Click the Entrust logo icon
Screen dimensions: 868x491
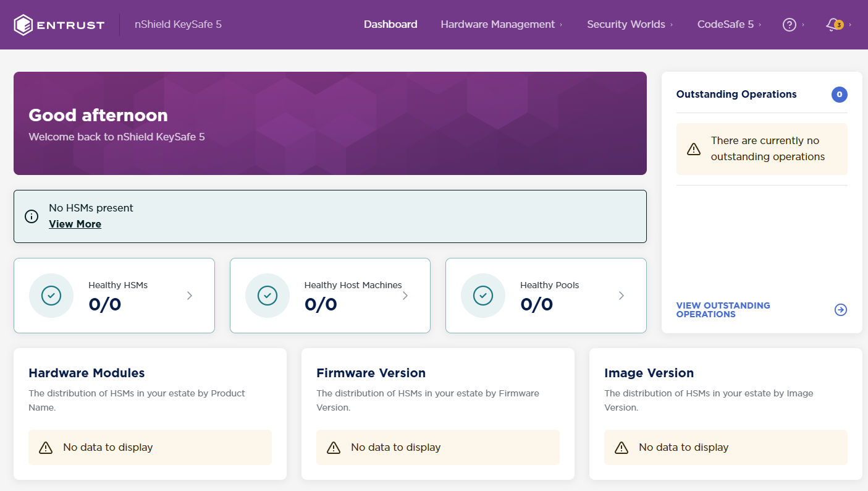(x=23, y=24)
